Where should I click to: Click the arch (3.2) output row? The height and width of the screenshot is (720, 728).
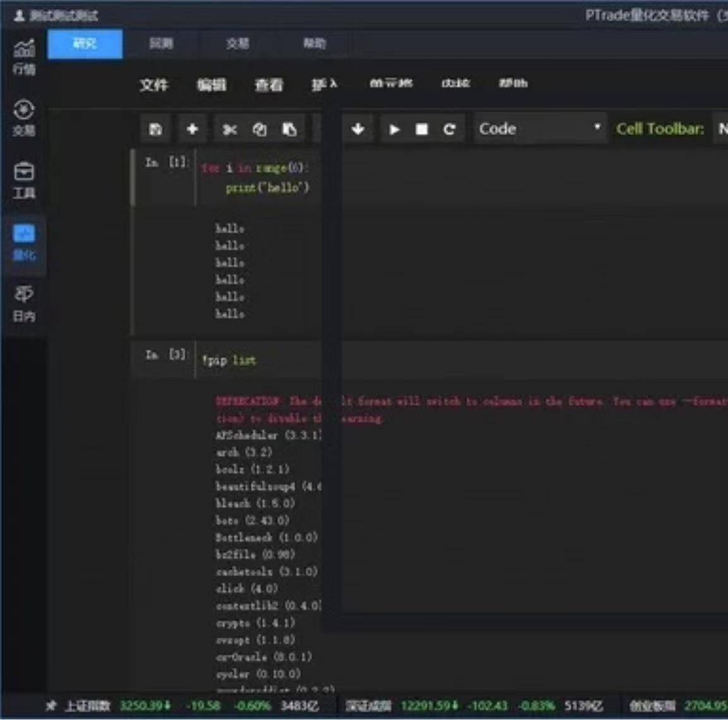(244, 452)
